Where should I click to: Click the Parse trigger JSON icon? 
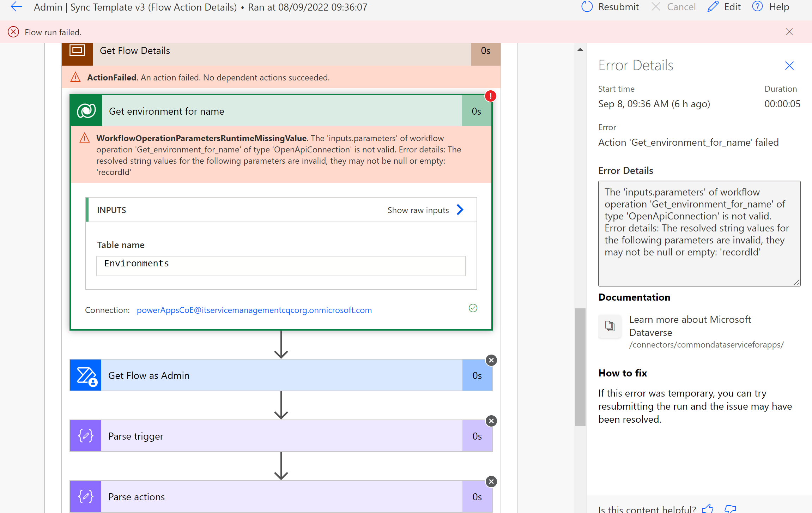85,436
